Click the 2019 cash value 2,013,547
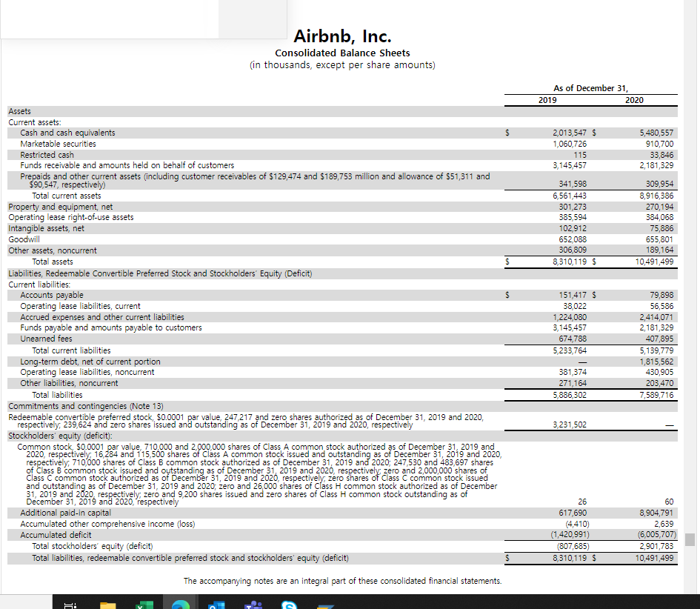 (x=569, y=133)
